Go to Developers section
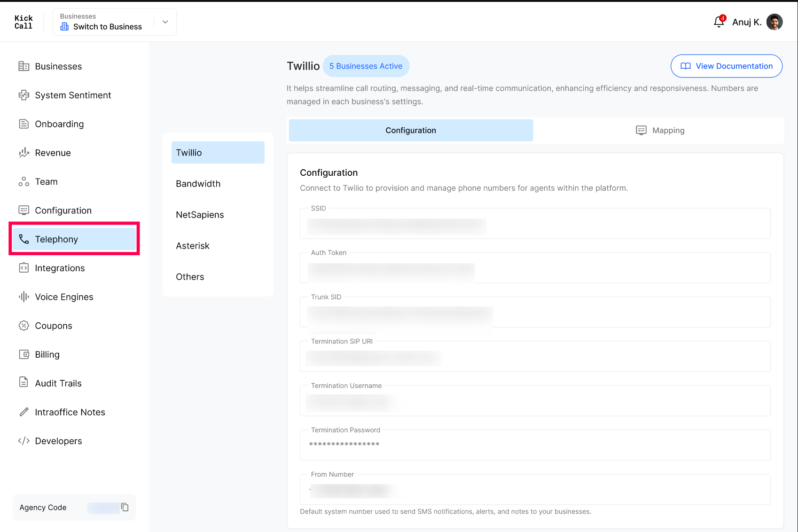 click(x=74, y=441)
